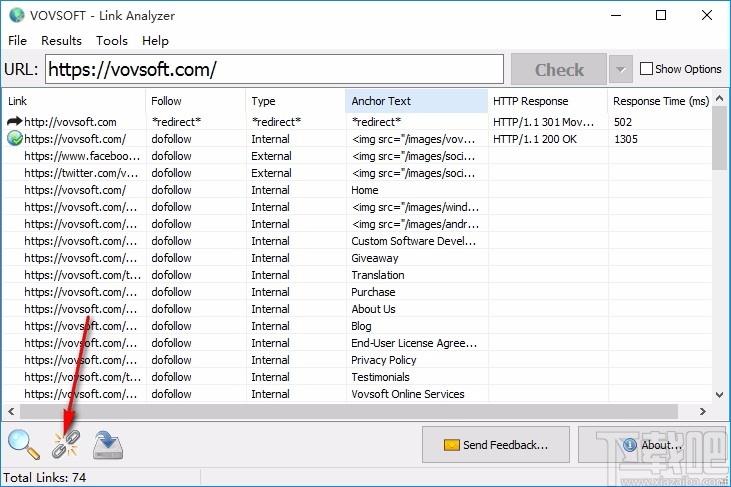Click the '<img src="/images/andr...' anchor cell
The image size is (731, 487).
[415, 224]
